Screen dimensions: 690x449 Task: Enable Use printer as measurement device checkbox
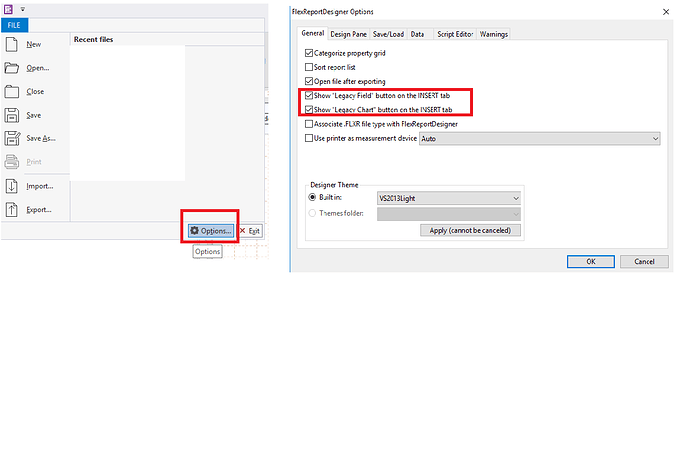(x=309, y=138)
